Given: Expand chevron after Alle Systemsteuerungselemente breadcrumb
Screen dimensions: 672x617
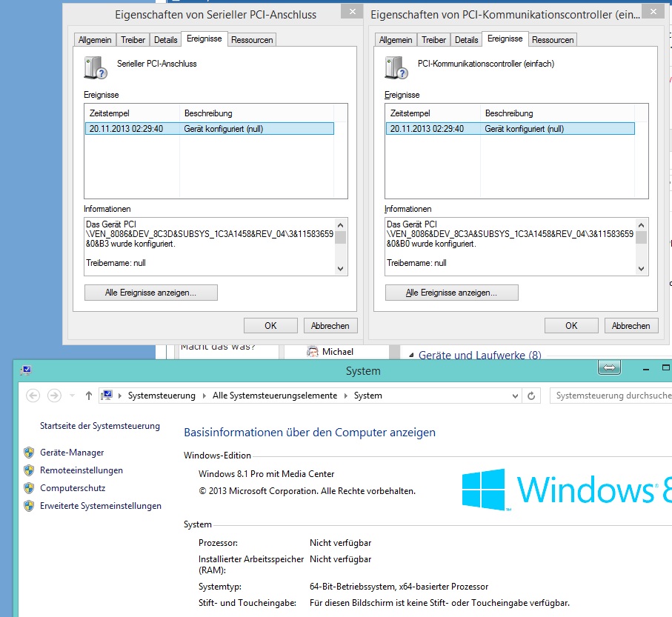Looking at the screenshot, I should click(346, 396).
